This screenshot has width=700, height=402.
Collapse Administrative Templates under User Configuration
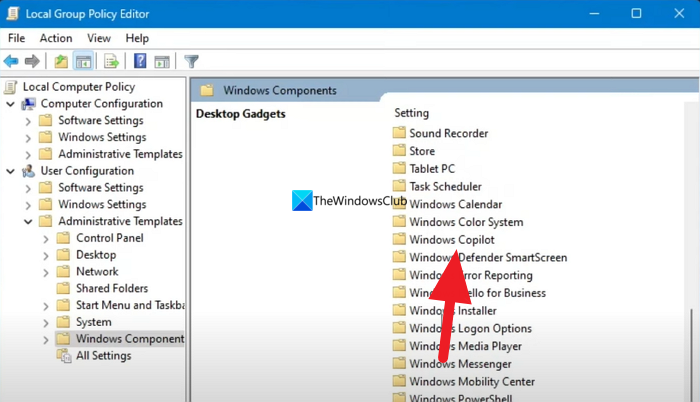click(28, 222)
